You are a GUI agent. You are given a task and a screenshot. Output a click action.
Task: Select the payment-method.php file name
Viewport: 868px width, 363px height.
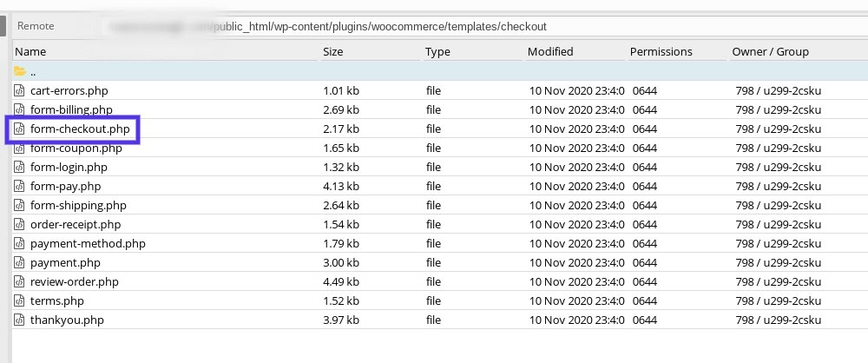pyautogui.click(x=88, y=243)
